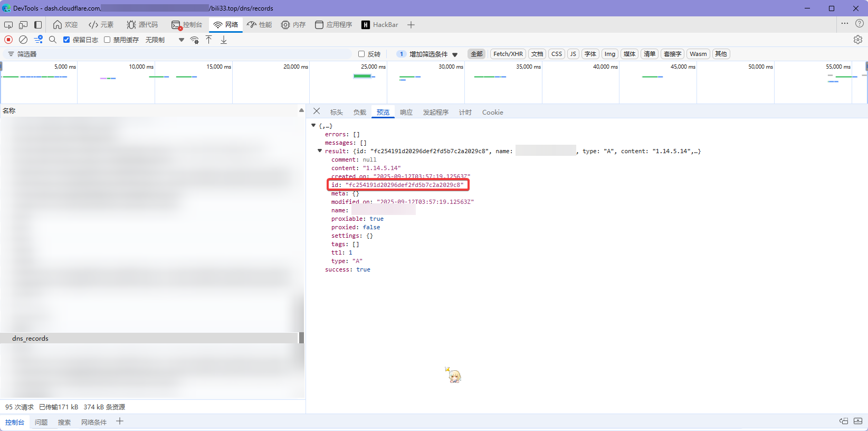Click the import HAR upload arrow
The image size is (868, 431).
coord(209,40)
